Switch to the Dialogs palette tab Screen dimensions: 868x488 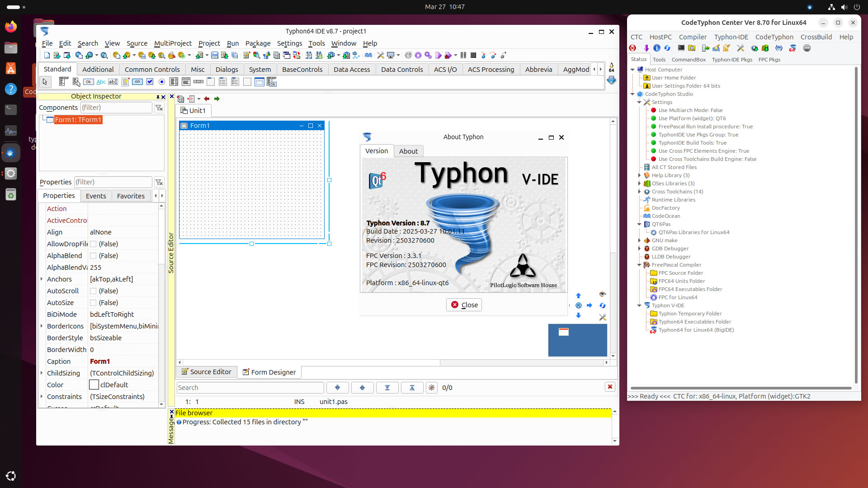pos(226,69)
